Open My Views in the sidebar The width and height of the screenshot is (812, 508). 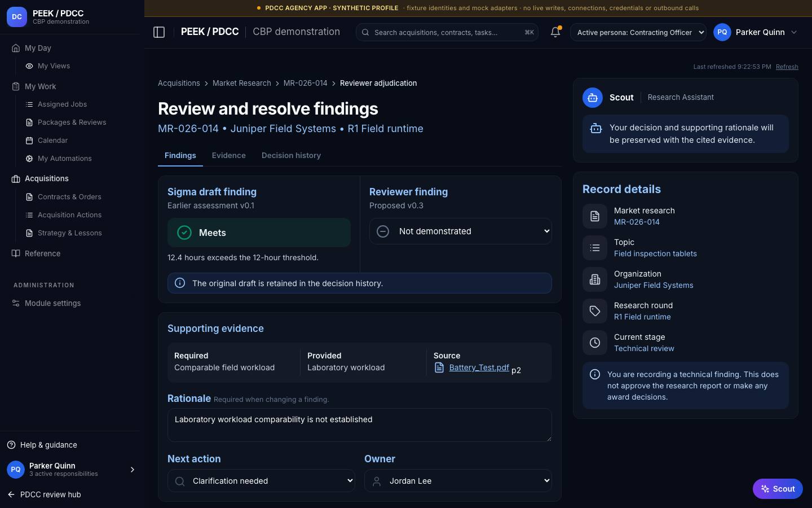coord(54,66)
